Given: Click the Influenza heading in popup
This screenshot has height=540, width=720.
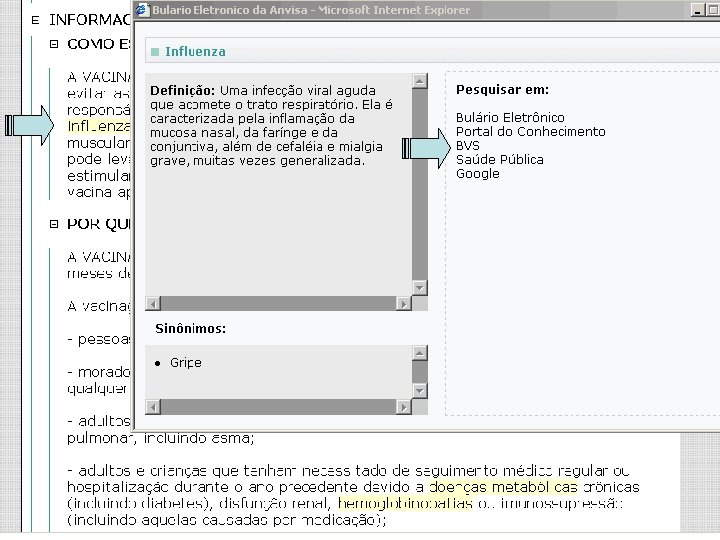Looking at the screenshot, I should pyautogui.click(x=196, y=51).
